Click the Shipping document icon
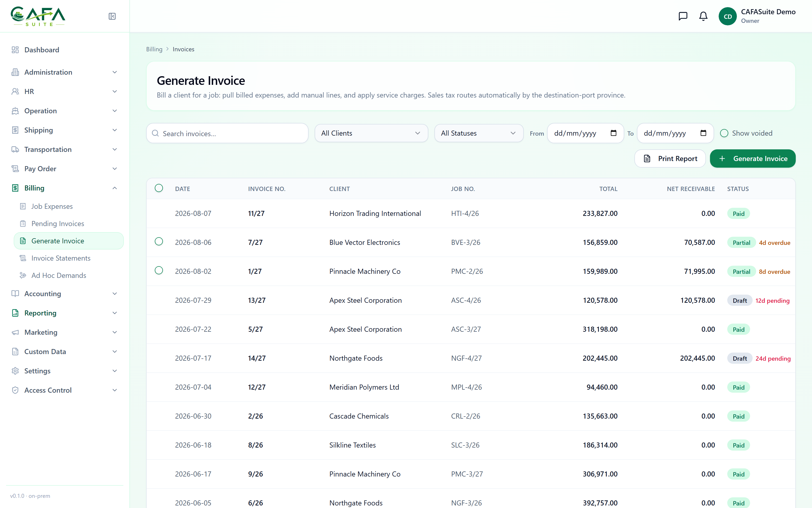 tap(15, 130)
